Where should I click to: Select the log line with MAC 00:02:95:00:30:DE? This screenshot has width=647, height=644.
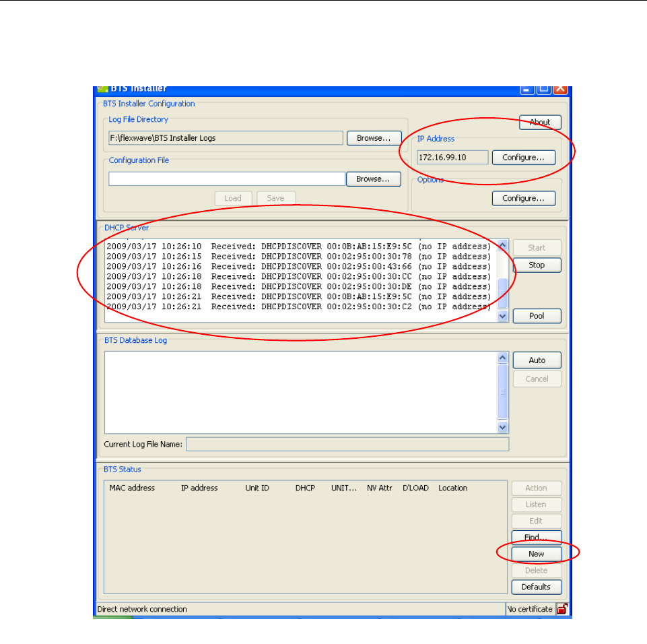point(299,286)
